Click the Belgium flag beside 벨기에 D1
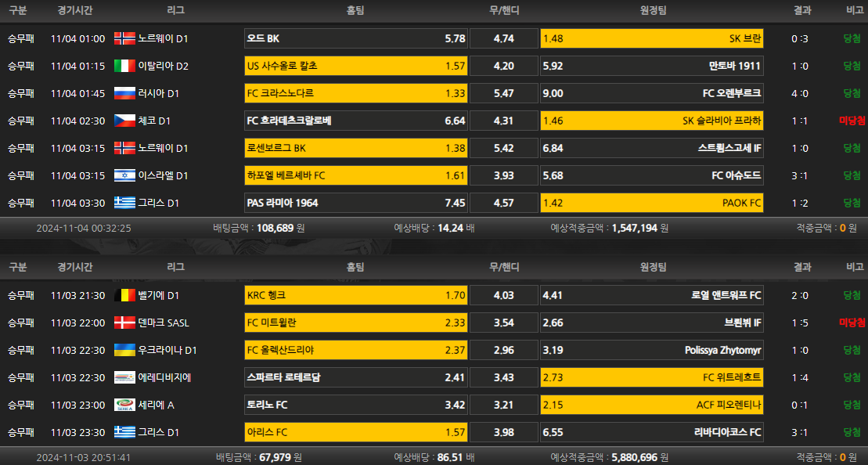The height and width of the screenshot is (465, 868). pos(124,295)
